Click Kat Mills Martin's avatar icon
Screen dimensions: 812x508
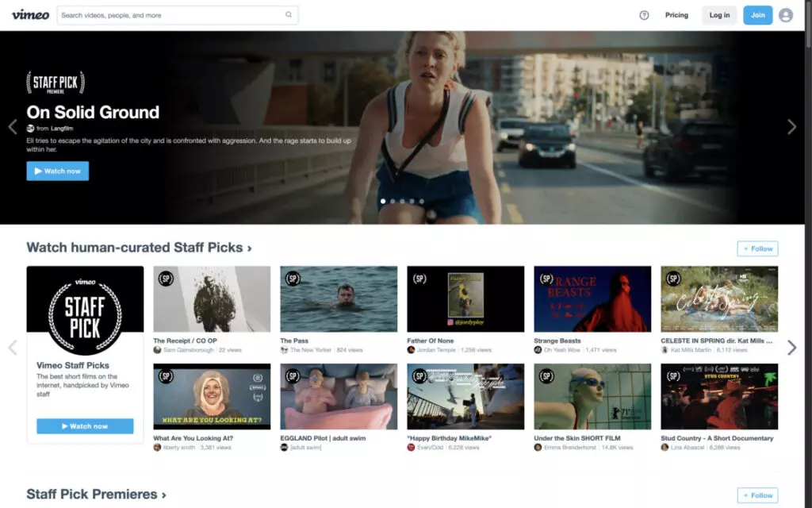665,350
